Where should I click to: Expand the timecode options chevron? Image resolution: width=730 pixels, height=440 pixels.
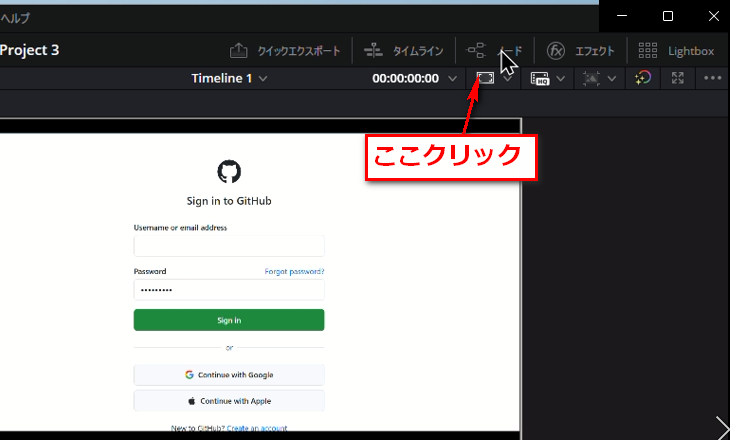point(453,78)
